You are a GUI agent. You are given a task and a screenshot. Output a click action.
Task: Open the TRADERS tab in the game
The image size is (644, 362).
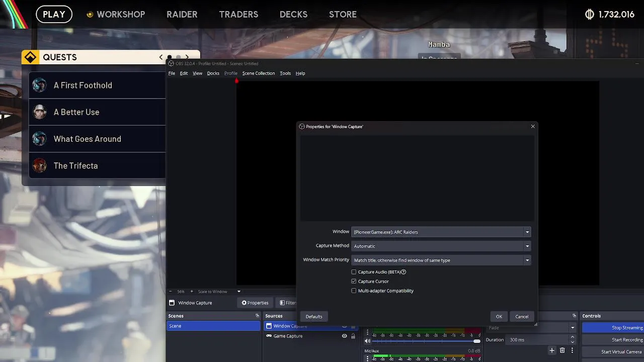[x=238, y=15]
